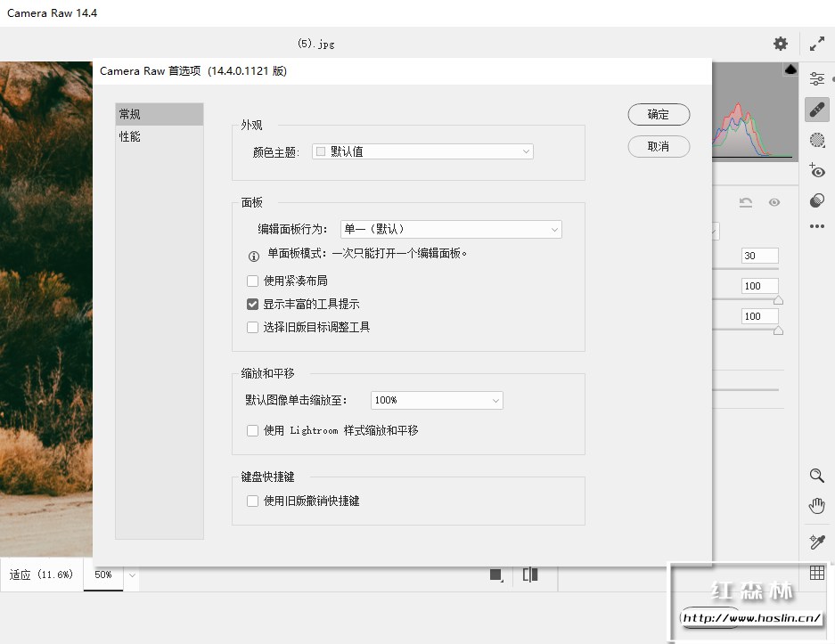
Task: Select the Hand pan tool
Action: tap(817, 506)
